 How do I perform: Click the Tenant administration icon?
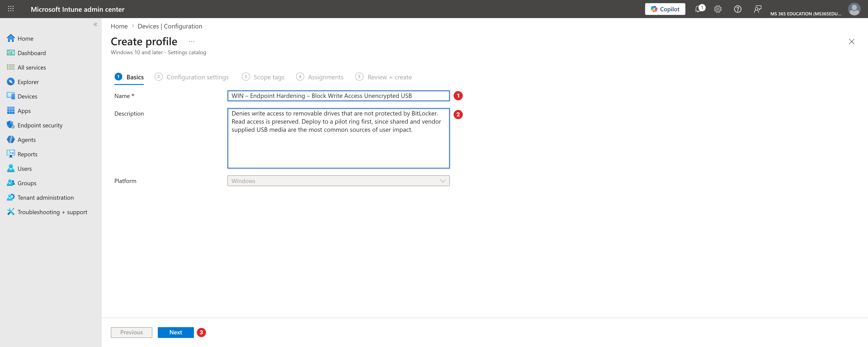(x=11, y=197)
